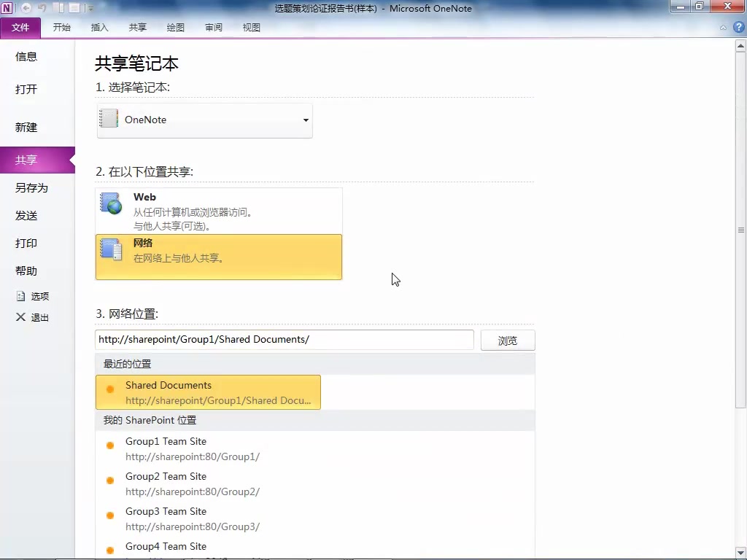This screenshot has width=747, height=560.
Task: Open the 视图 ribbon tab
Action: point(251,27)
